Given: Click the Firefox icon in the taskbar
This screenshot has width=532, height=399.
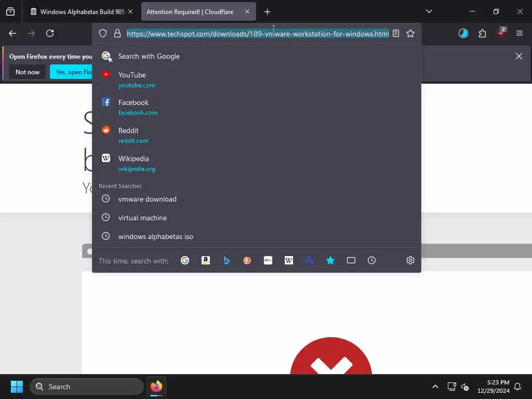Looking at the screenshot, I should (156, 387).
